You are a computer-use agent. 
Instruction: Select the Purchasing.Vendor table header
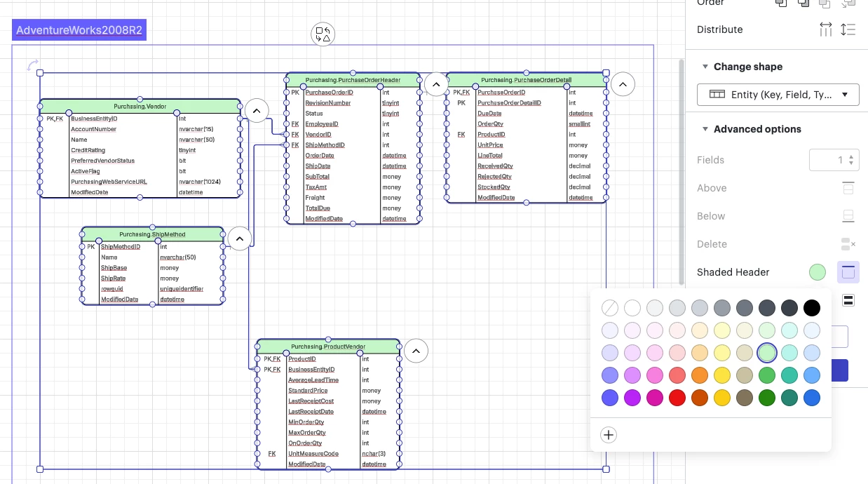pyautogui.click(x=140, y=107)
